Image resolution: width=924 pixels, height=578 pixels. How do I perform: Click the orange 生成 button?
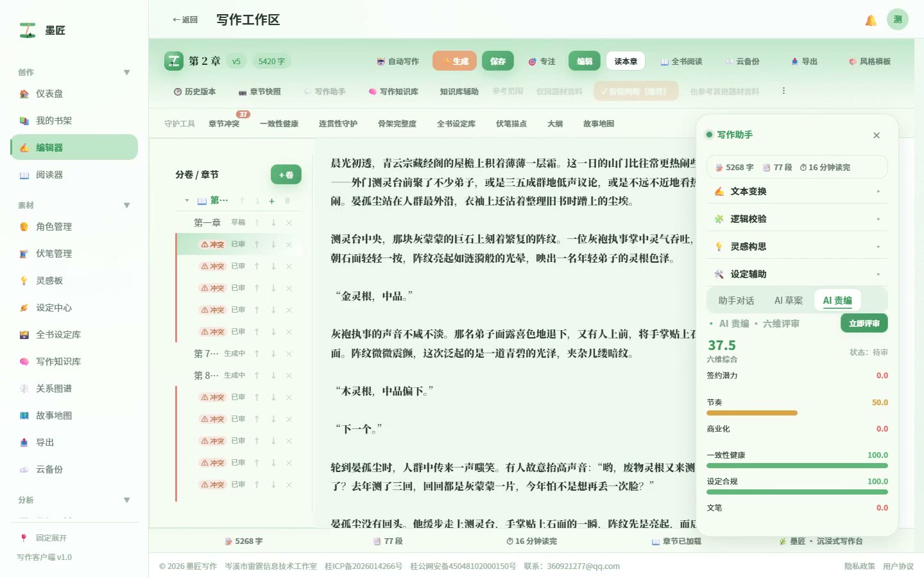pos(454,61)
